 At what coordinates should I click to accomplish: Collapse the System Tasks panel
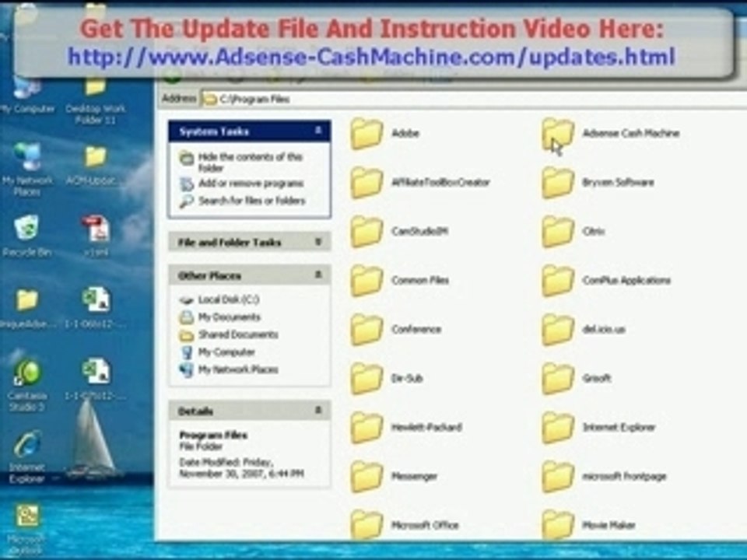click(x=318, y=131)
